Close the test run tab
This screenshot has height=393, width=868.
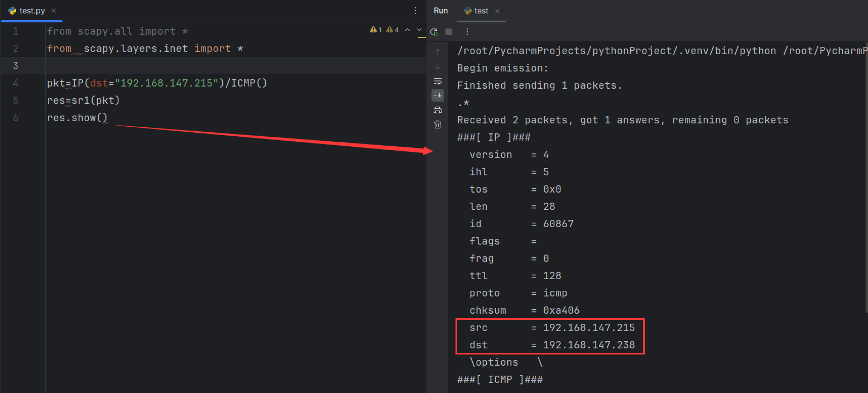(497, 11)
